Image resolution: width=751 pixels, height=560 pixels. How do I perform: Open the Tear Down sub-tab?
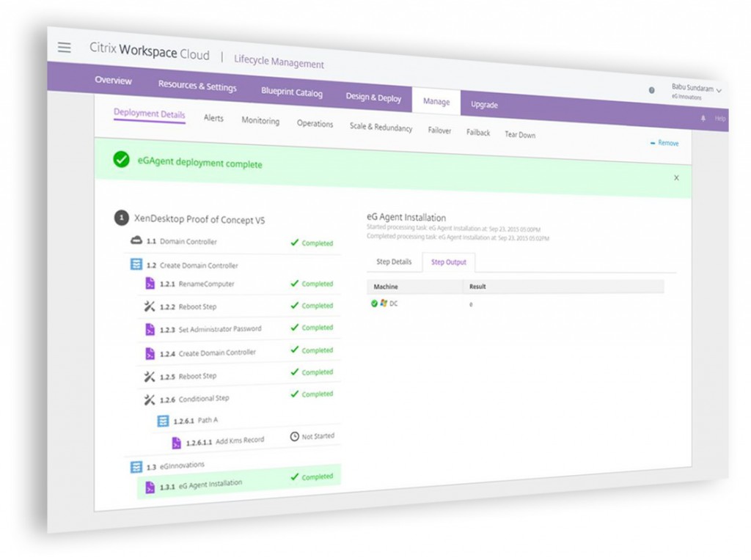(x=520, y=135)
